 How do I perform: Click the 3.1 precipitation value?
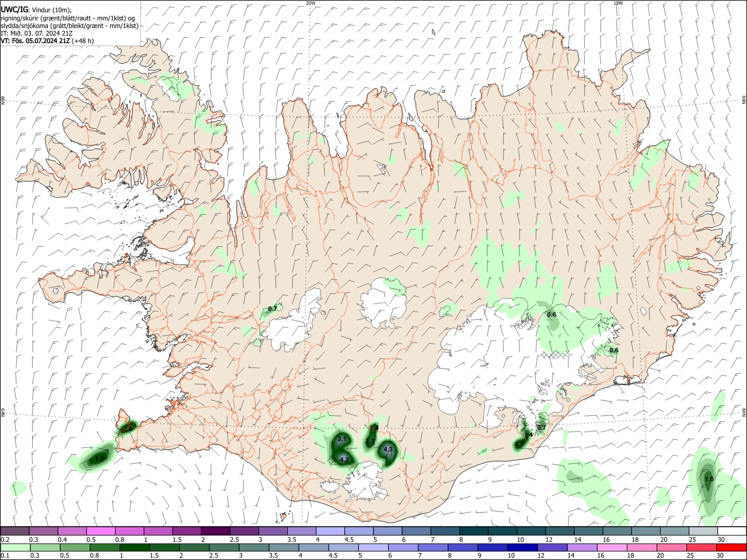point(342,439)
